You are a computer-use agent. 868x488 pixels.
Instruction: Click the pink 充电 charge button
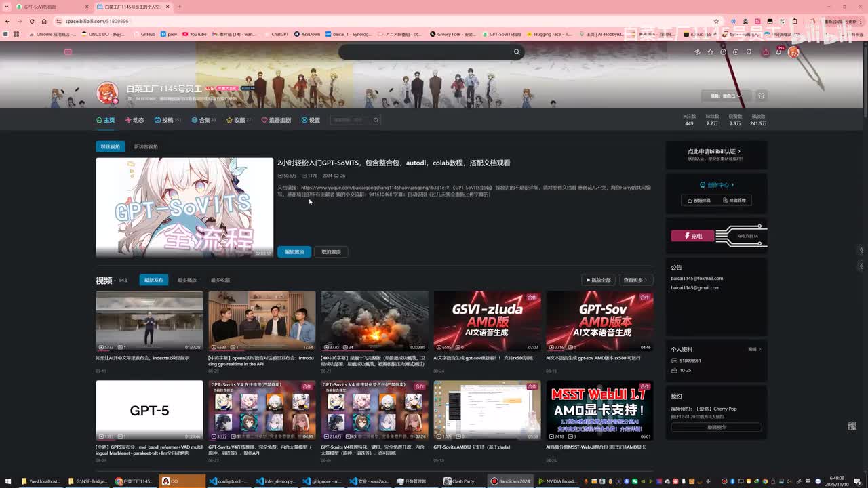click(x=692, y=236)
